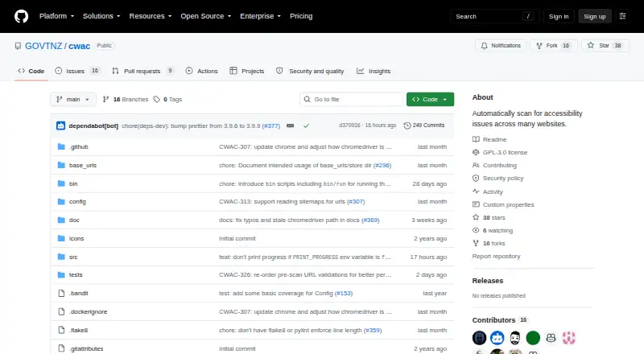Switch to the Pull requests tab
This screenshot has width=644, height=354.
pyautogui.click(x=143, y=71)
